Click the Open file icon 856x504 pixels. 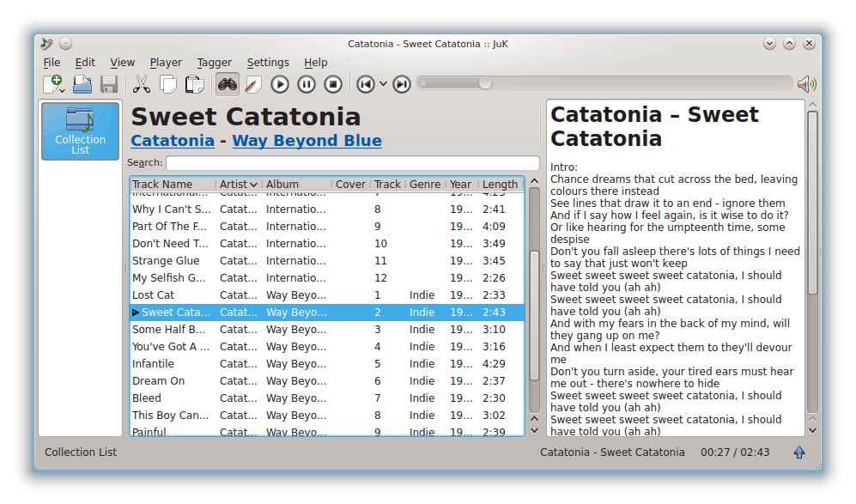point(82,84)
